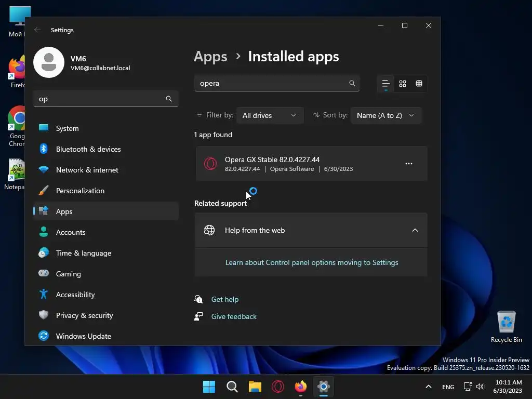Click the VM6 user avatar picture

(x=49, y=62)
